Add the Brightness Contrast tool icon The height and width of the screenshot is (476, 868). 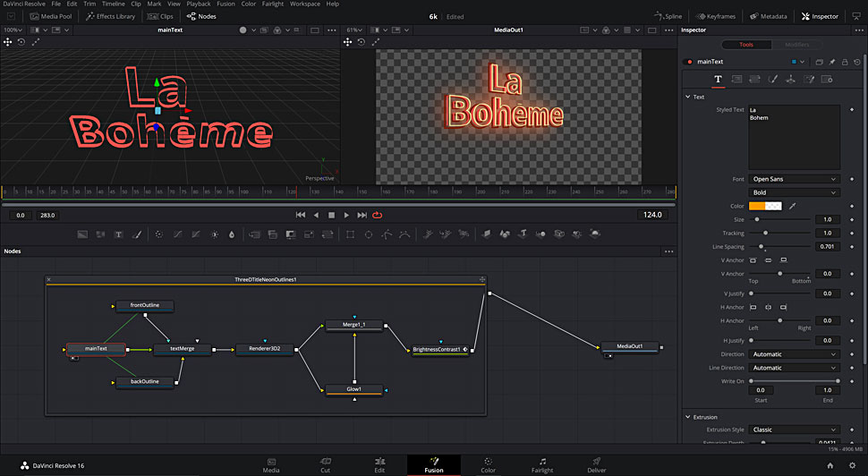[x=215, y=234]
